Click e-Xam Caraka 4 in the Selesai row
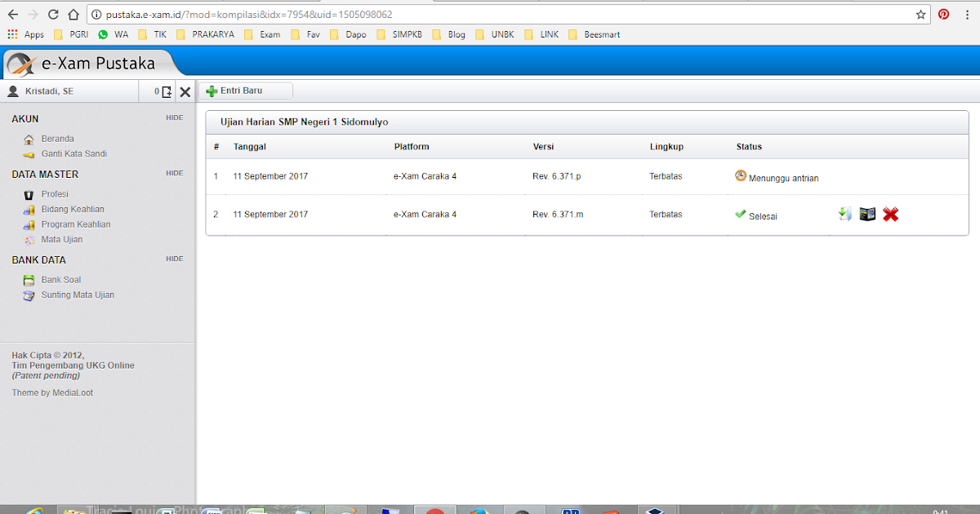 point(425,215)
